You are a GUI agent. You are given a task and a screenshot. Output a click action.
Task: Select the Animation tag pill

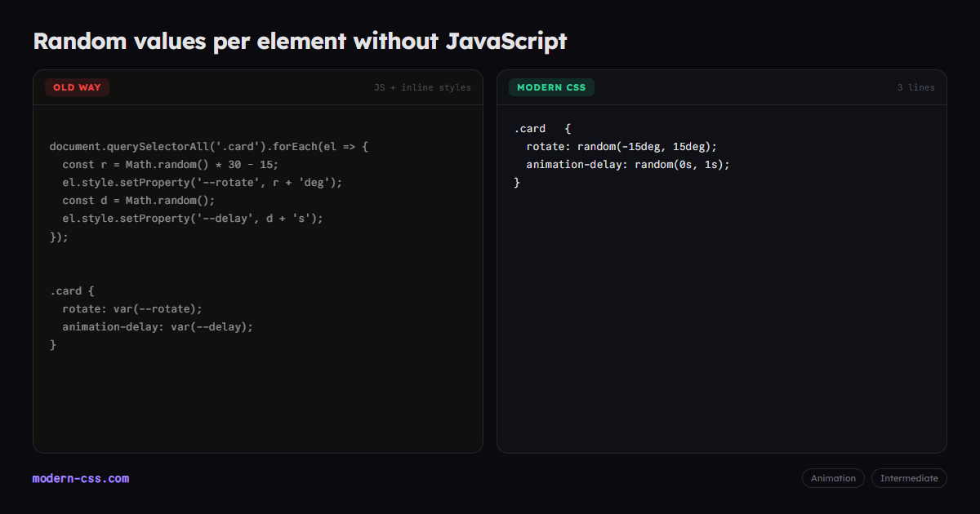[x=833, y=478]
